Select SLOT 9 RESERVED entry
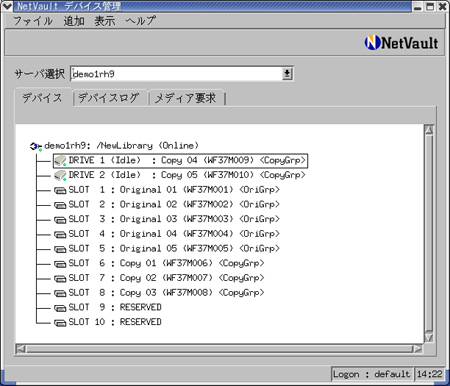Image resolution: width=450 pixels, height=386 pixels. pos(115,307)
